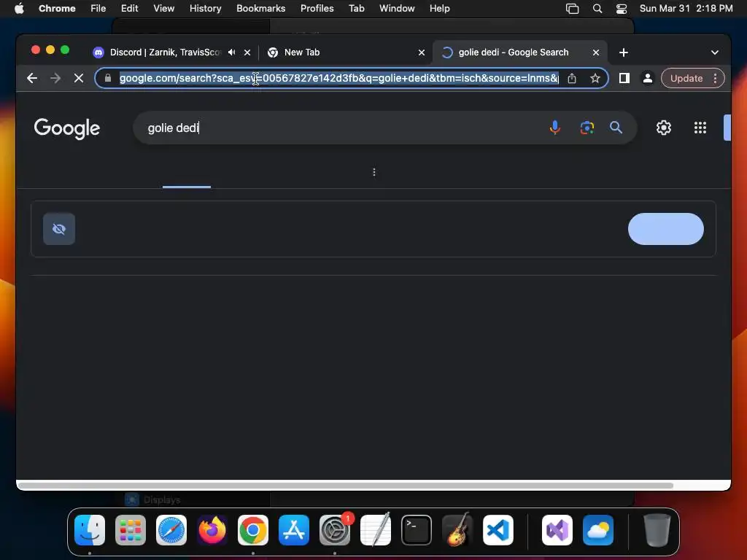Open Terminal from the Dock
The width and height of the screenshot is (747, 560).
(417, 530)
